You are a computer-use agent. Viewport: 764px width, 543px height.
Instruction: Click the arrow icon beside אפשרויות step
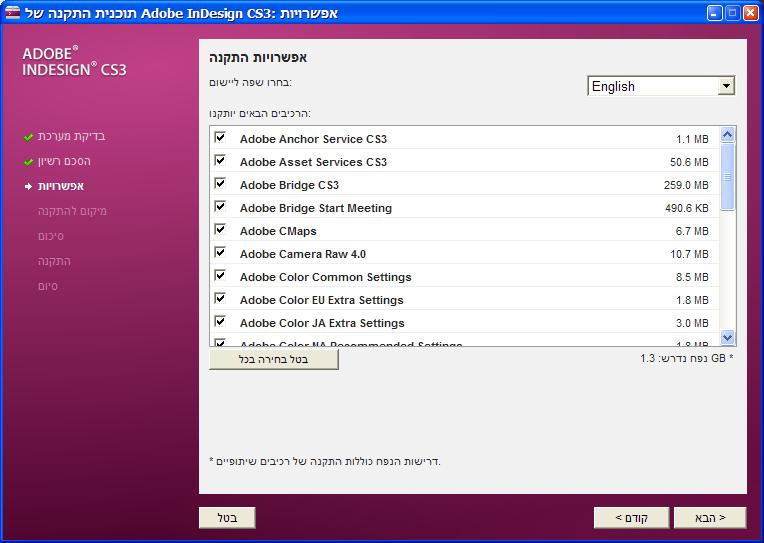click(x=28, y=187)
